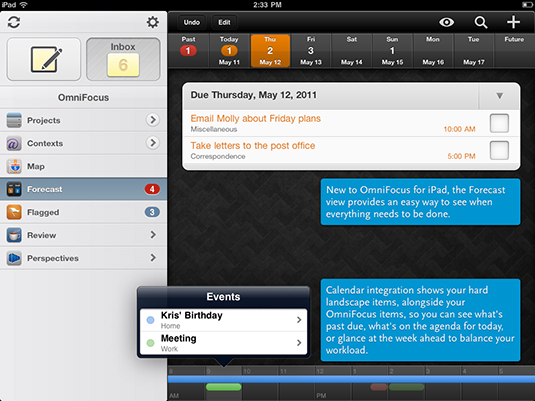Viewport: 535px width, 401px height.
Task: Open Map in sidebar
Action: (x=84, y=166)
